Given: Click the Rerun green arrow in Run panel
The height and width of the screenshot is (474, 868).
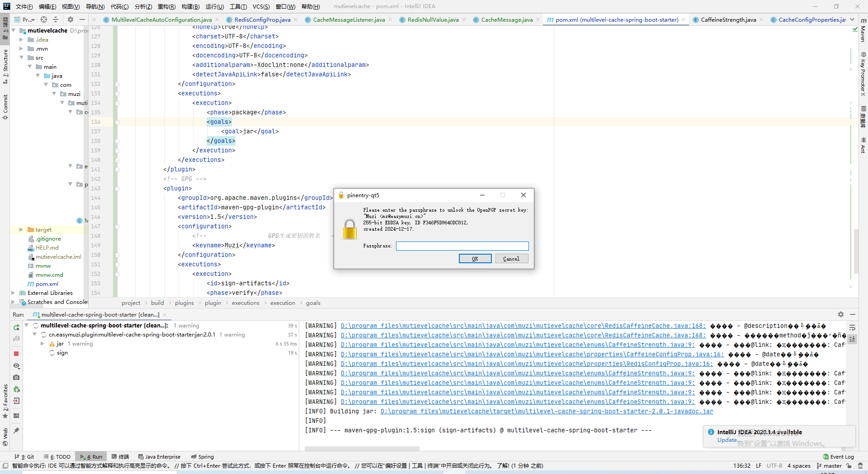Looking at the screenshot, I should click(x=16, y=327).
